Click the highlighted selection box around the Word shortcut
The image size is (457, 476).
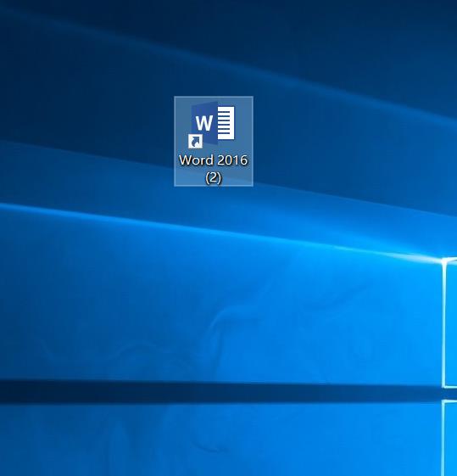click(214, 141)
